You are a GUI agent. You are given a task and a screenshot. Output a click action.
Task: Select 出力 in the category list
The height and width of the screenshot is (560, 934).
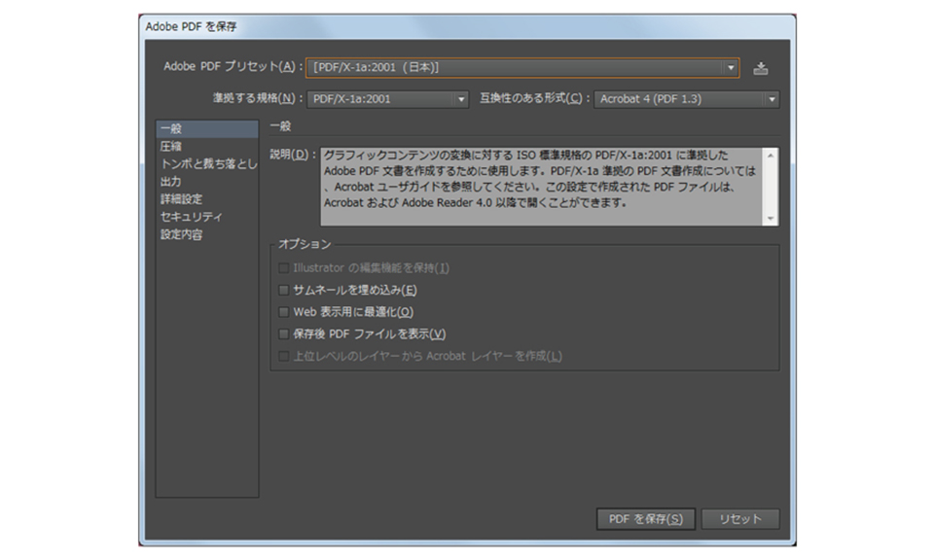point(206,182)
